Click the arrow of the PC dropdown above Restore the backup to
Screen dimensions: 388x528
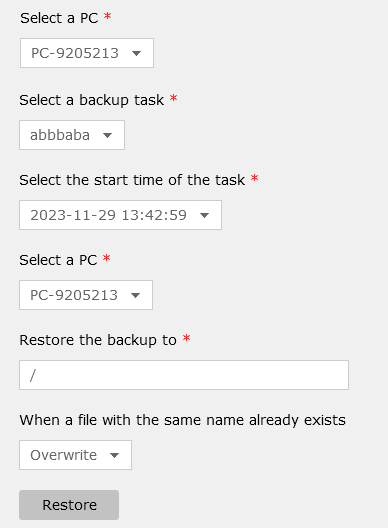(x=135, y=295)
